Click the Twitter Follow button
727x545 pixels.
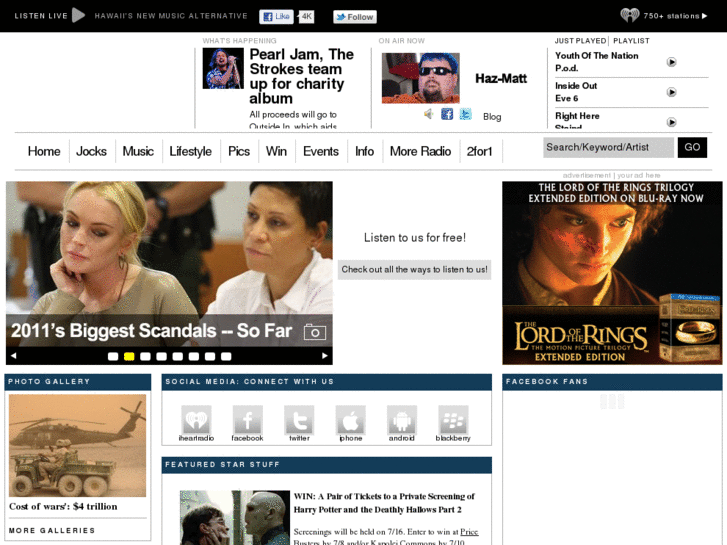(x=355, y=17)
